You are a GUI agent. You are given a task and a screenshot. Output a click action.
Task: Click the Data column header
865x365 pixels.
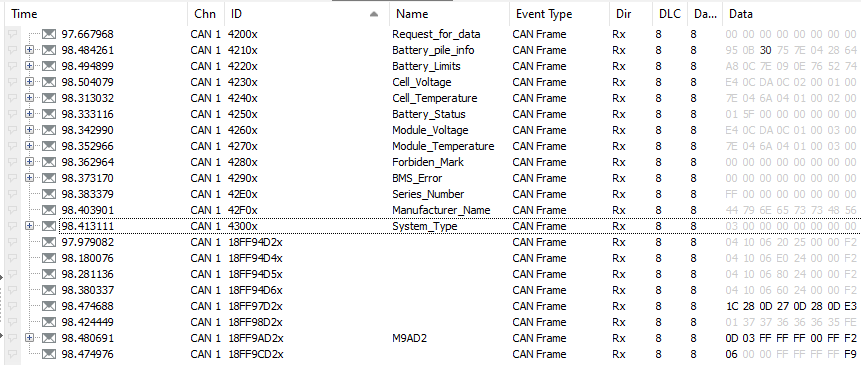(793, 14)
